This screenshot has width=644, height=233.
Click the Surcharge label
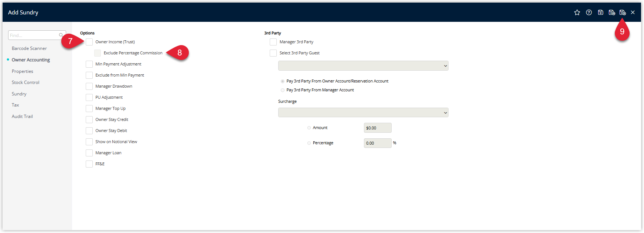(x=287, y=101)
